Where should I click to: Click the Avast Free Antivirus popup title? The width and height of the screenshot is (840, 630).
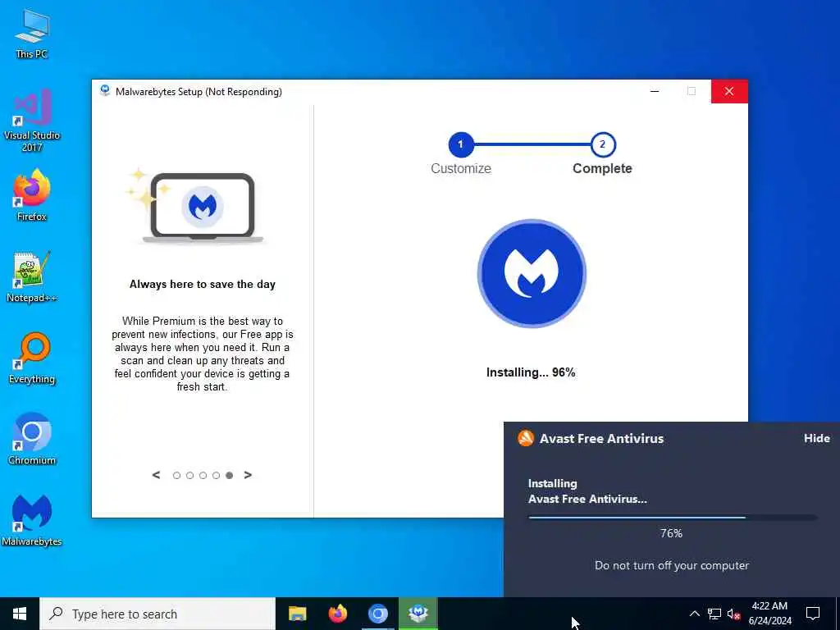coord(601,438)
